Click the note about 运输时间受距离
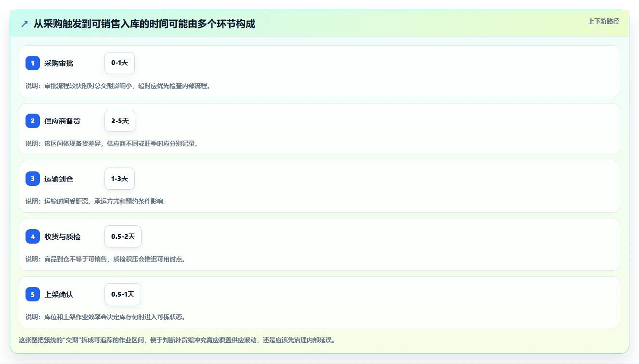Screen dimensions: 639x364 tap(96, 201)
